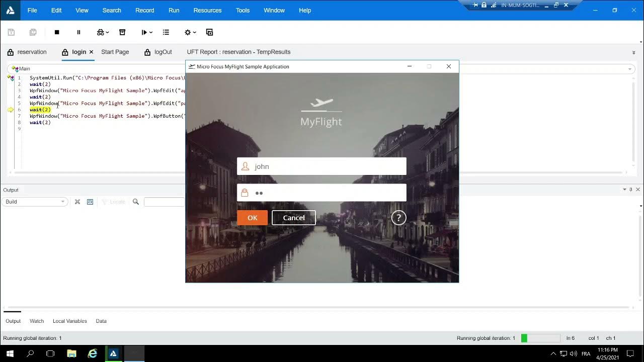Screen dimensions: 644x362
Task: Open the Search menu
Action: click(x=112, y=10)
